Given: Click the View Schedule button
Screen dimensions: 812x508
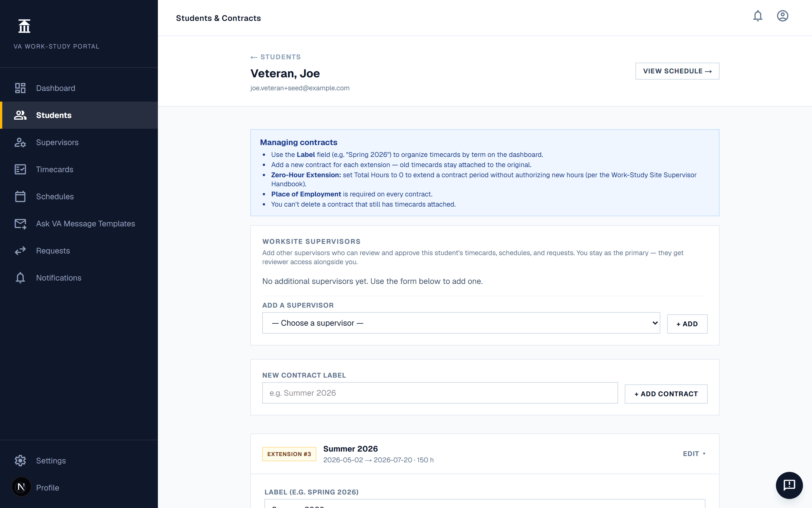Looking at the screenshot, I should 677,71.
